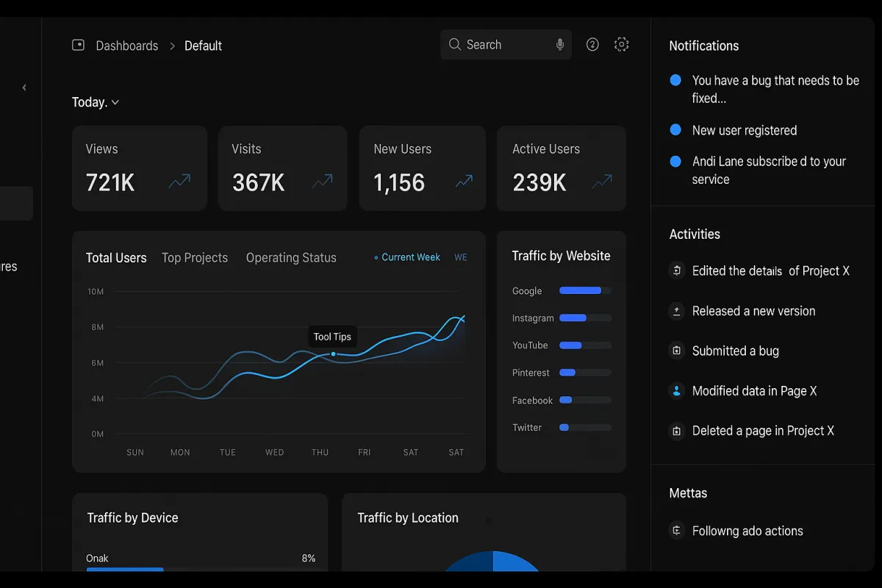Switch to the Top Projects tab
882x588 pixels.
(195, 258)
